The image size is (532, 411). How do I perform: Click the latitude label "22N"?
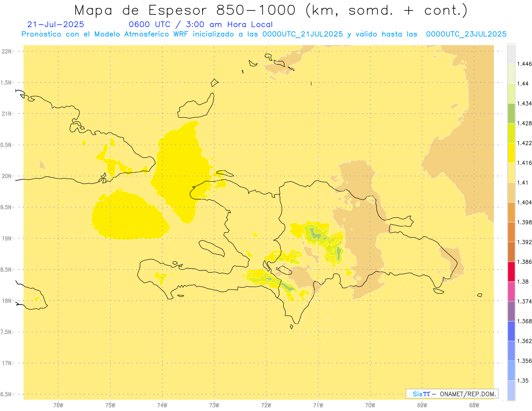(6, 51)
